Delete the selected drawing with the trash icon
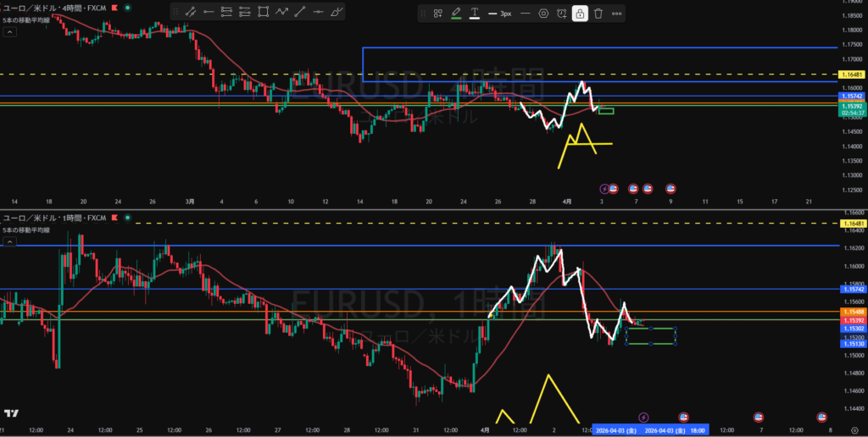The width and height of the screenshot is (868, 437). pos(598,14)
